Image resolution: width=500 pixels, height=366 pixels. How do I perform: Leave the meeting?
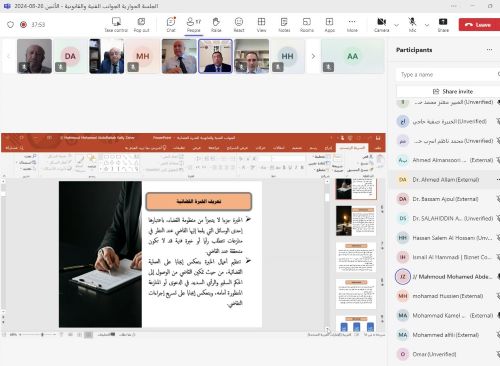tap(479, 25)
